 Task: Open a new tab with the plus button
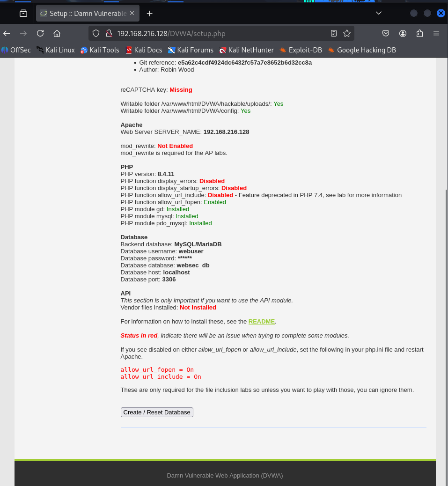(150, 13)
